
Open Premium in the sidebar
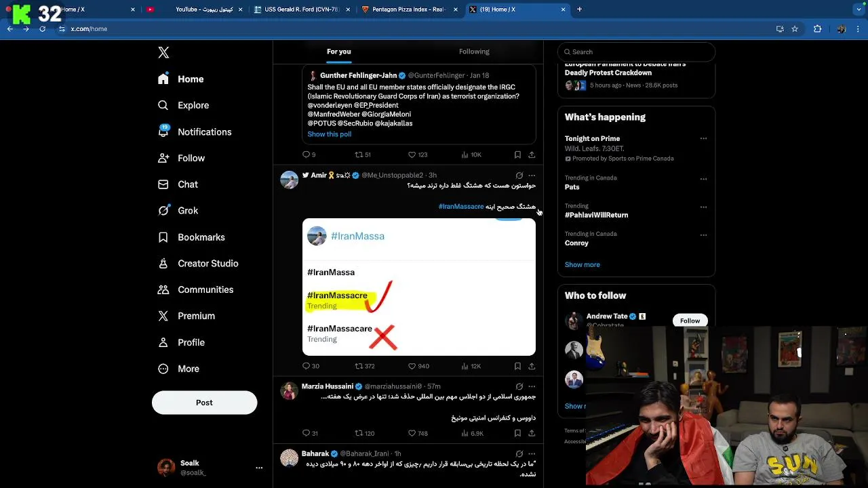tap(186, 316)
